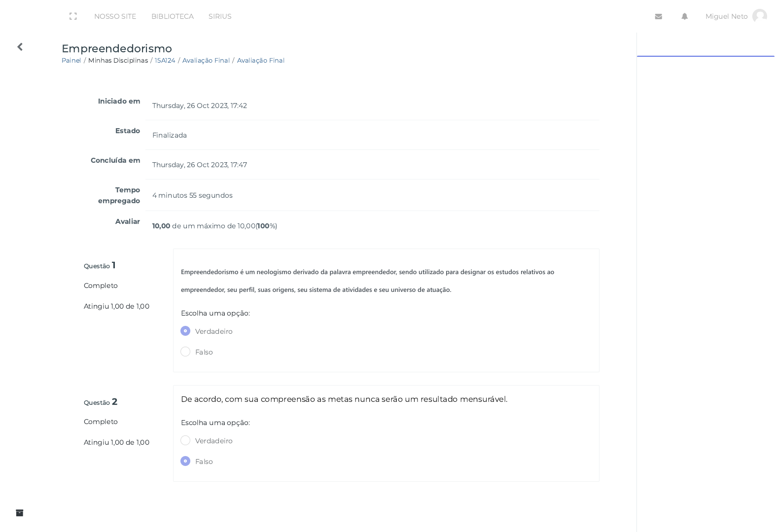Image resolution: width=775 pixels, height=532 pixels.
Task: Click the last Avaliação Final breadcrumb
Action: pos(261,60)
